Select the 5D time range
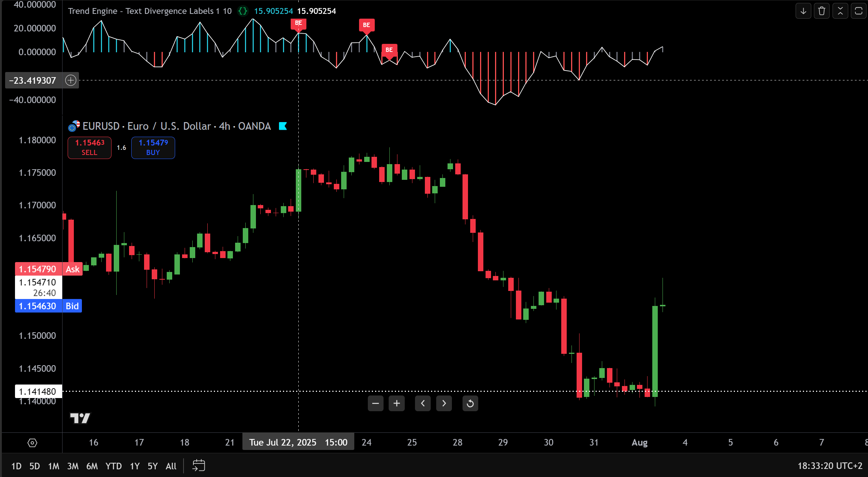The height and width of the screenshot is (477, 868). coord(35,466)
